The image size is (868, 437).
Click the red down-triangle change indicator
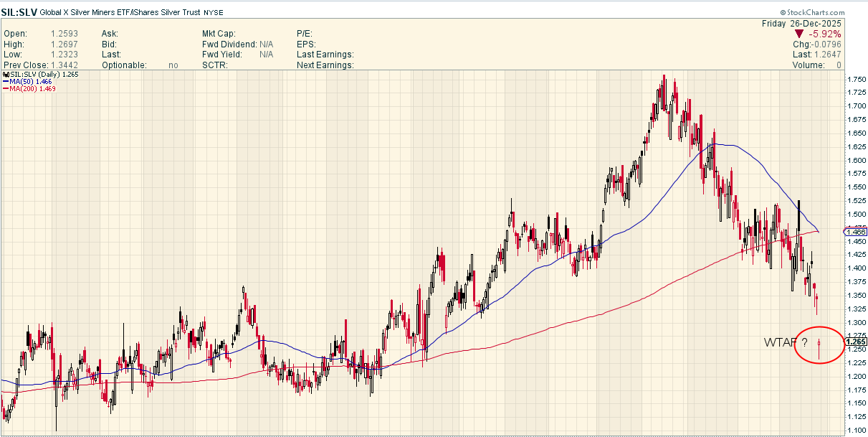pyautogui.click(x=798, y=34)
